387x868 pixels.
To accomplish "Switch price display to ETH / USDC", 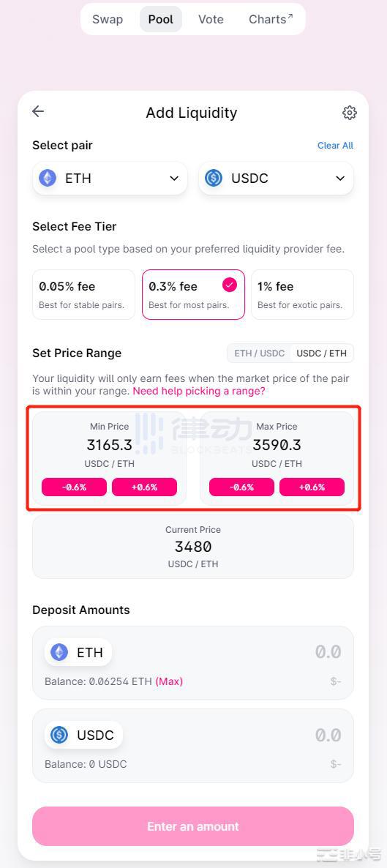I will [x=259, y=353].
